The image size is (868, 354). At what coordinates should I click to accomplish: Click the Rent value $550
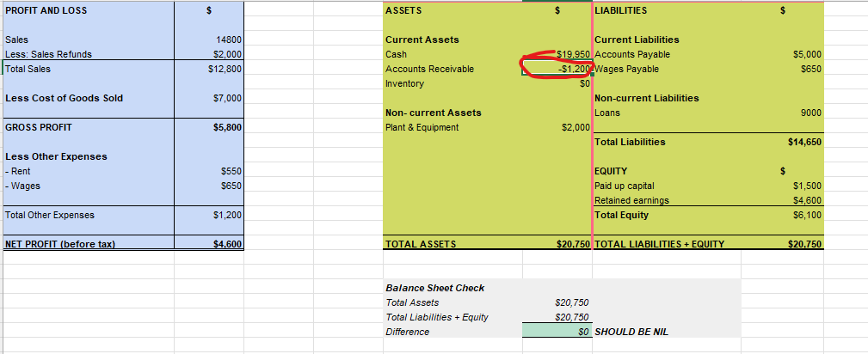pyautogui.click(x=231, y=172)
